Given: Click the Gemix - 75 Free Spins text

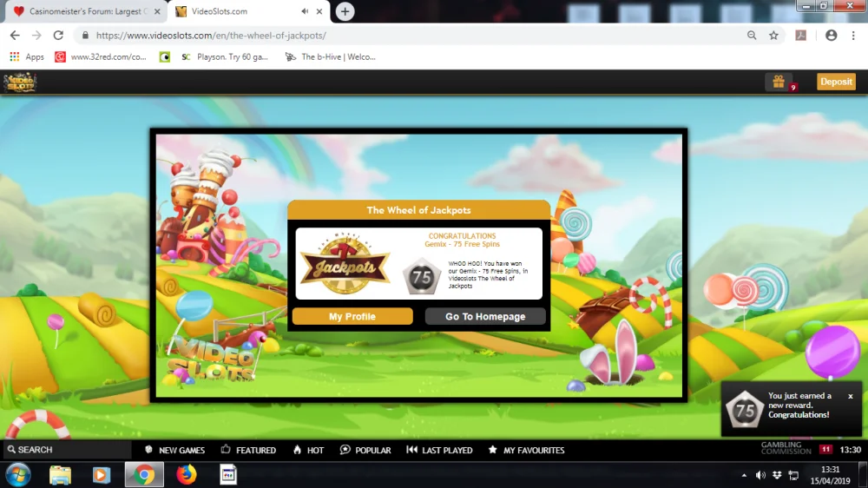Looking at the screenshot, I should click(462, 244).
